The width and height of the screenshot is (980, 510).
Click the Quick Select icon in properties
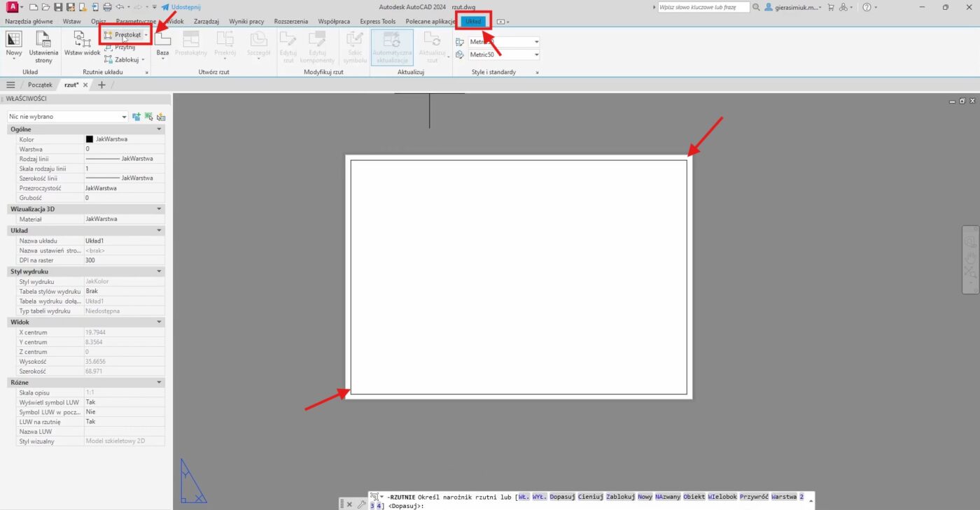tap(148, 117)
